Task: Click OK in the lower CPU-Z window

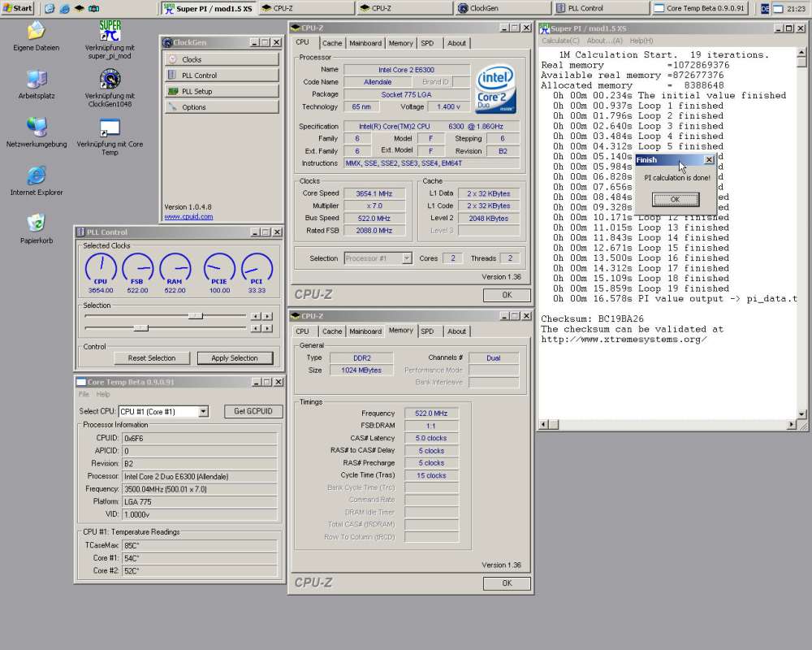Action: [507, 583]
